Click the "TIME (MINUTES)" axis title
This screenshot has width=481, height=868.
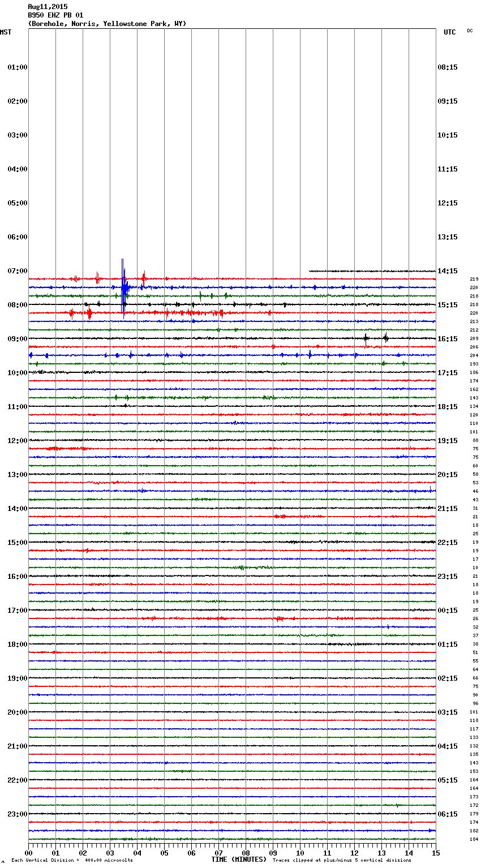click(x=239, y=860)
